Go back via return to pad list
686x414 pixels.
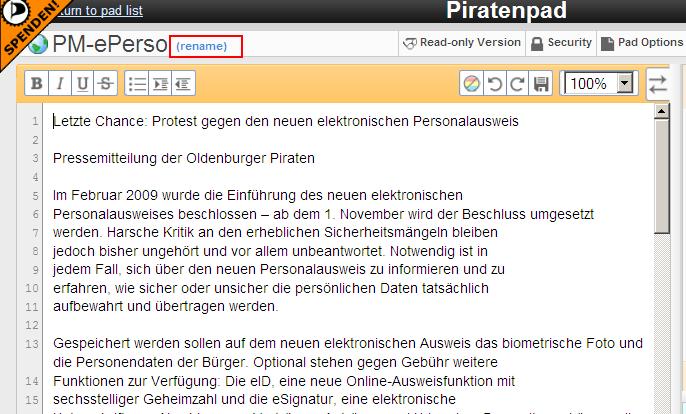click(98, 11)
